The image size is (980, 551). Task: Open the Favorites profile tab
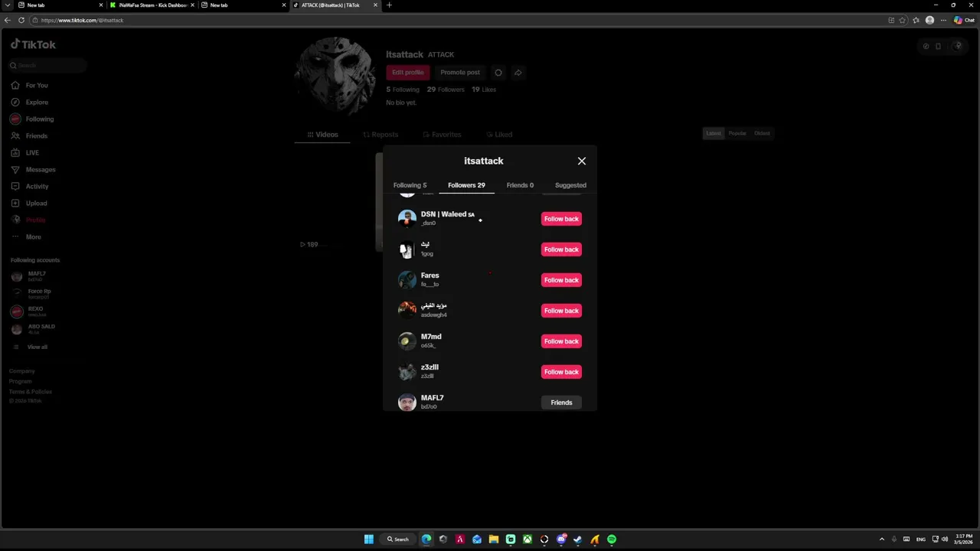[442, 135]
